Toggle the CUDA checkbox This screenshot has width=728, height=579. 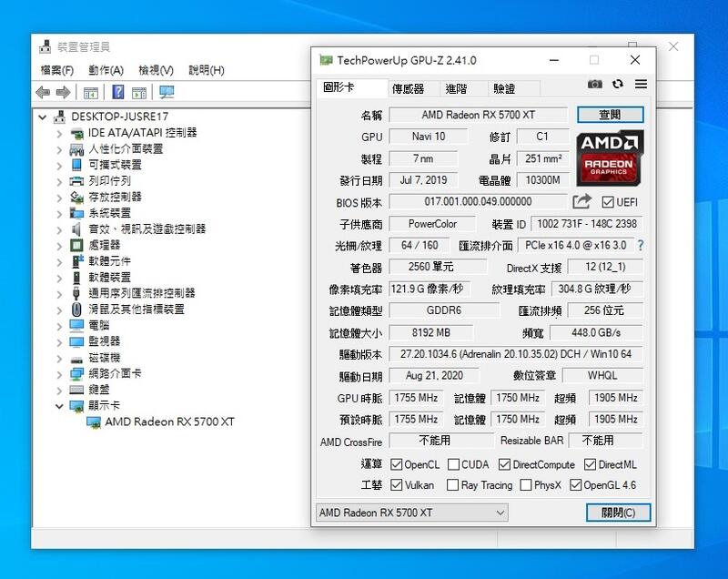pos(453,464)
